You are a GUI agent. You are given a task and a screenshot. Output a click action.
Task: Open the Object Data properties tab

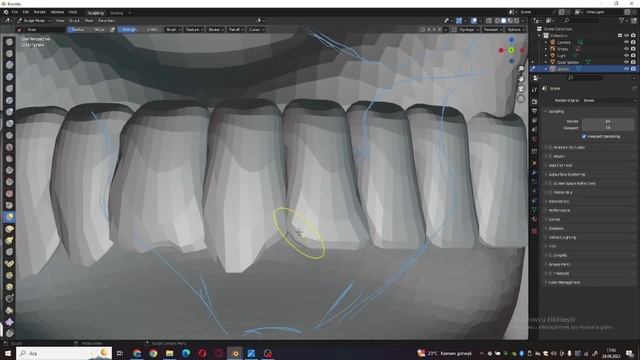(x=534, y=209)
